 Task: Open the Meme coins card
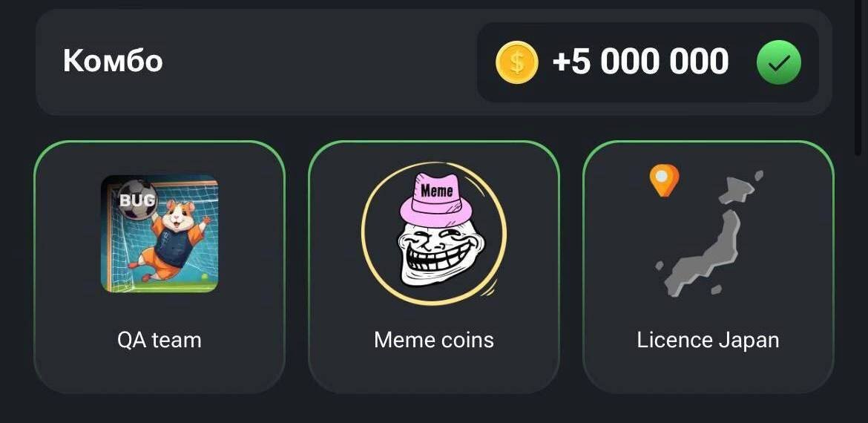434,267
